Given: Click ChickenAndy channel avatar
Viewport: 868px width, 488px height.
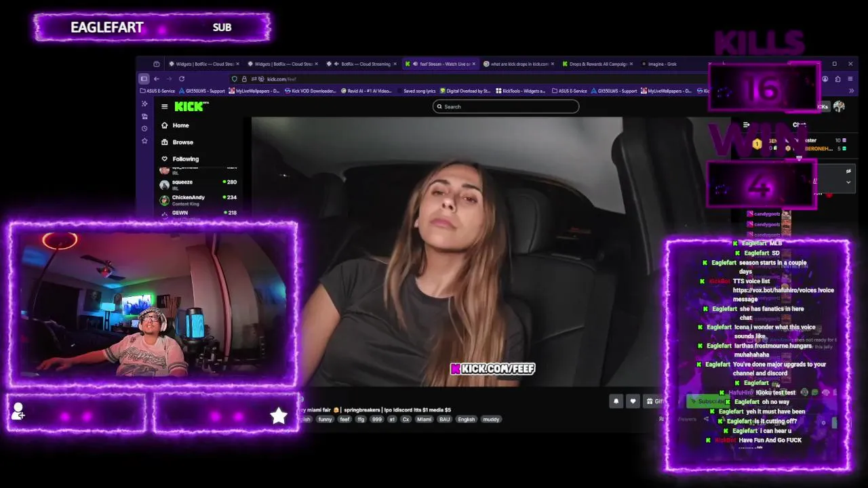Looking at the screenshot, I should (164, 200).
